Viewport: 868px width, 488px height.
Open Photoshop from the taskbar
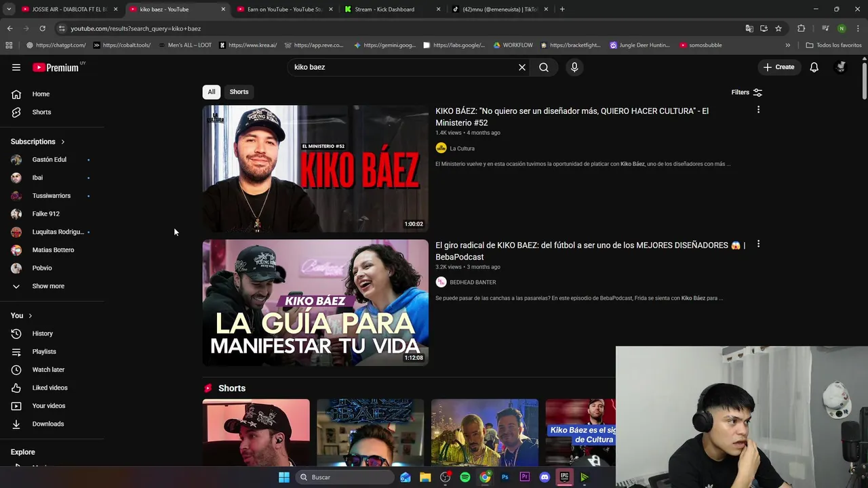(x=505, y=477)
